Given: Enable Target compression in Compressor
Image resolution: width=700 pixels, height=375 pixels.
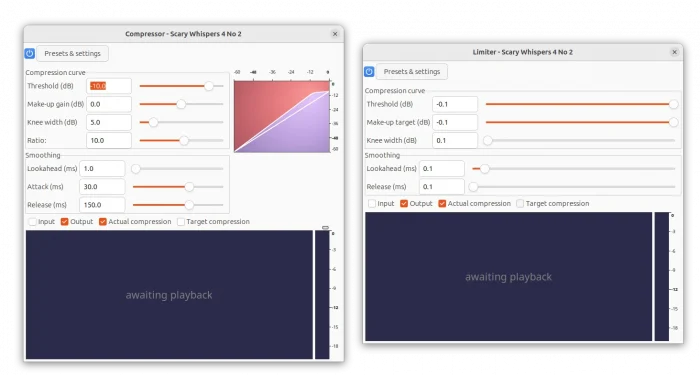Looking at the screenshot, I should pos(181,222).
